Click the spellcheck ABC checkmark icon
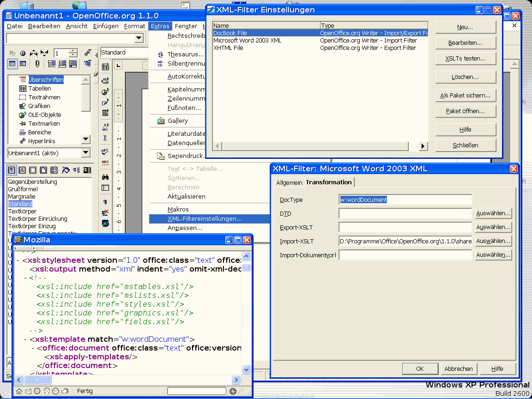Screen dimensions: 532x399 point(105,151)
